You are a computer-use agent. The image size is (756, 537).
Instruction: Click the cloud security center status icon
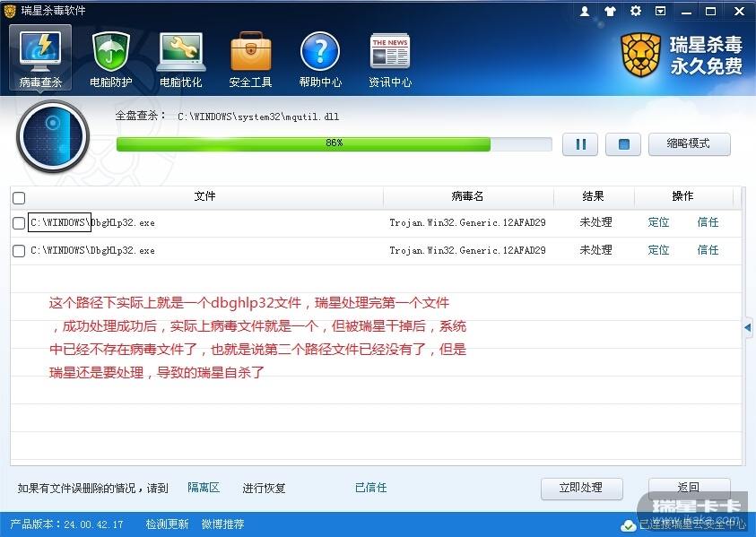[629, 525]
